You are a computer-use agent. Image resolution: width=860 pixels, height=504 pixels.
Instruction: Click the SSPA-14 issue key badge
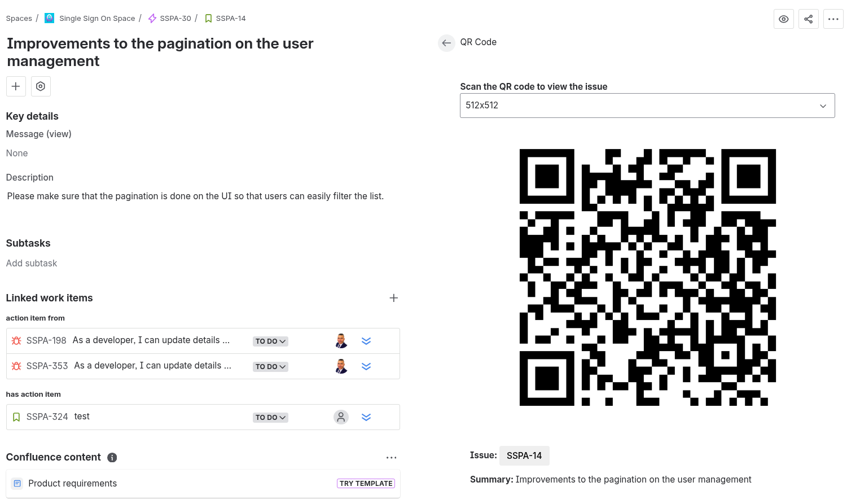point(524,455)
